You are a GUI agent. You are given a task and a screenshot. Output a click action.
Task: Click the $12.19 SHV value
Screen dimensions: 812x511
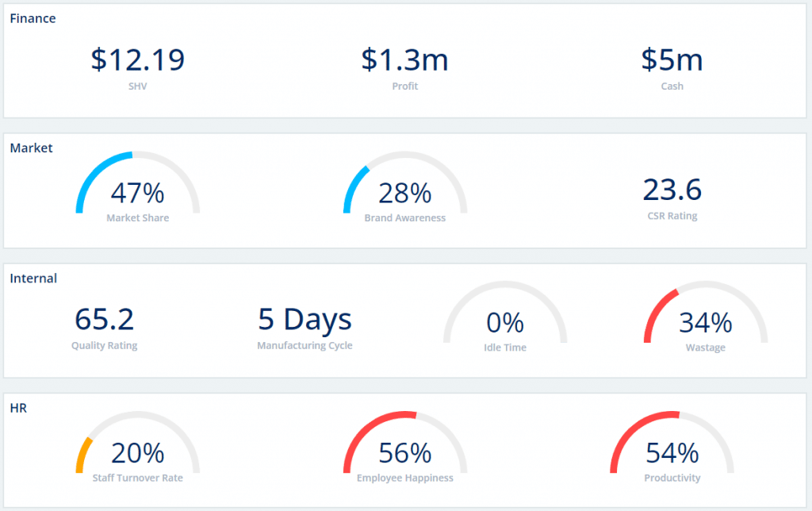(x=137, y=60)
